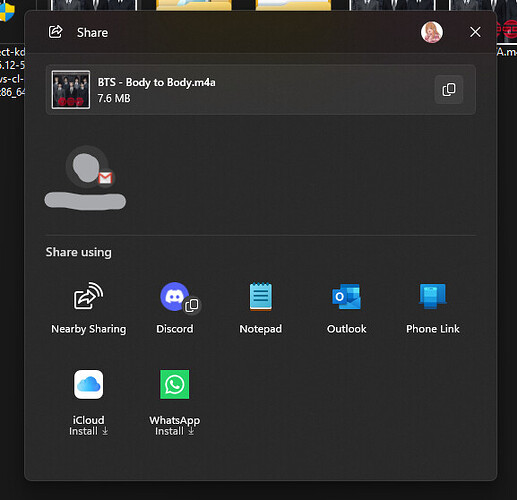Click the BTS - Body to Body.m4a filename
The height and width of the screenshot is (500, 517).
156,82
